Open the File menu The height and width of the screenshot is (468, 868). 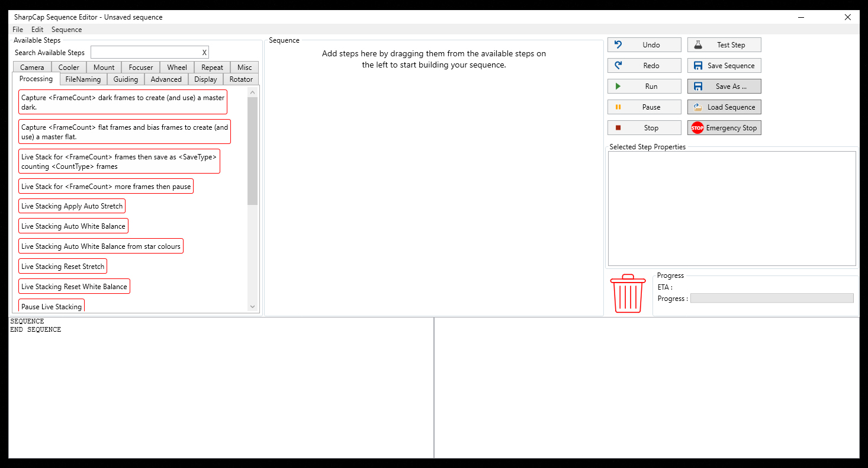(18, 30)
